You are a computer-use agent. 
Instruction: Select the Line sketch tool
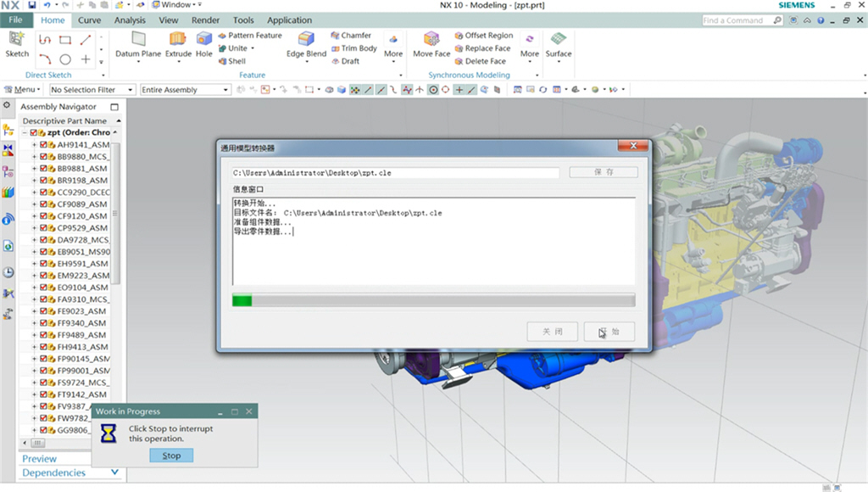tap(86, 40)
